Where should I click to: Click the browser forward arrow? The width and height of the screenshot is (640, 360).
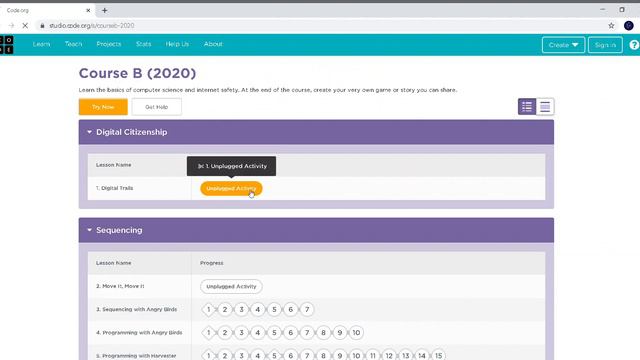[x=11, y=26]
